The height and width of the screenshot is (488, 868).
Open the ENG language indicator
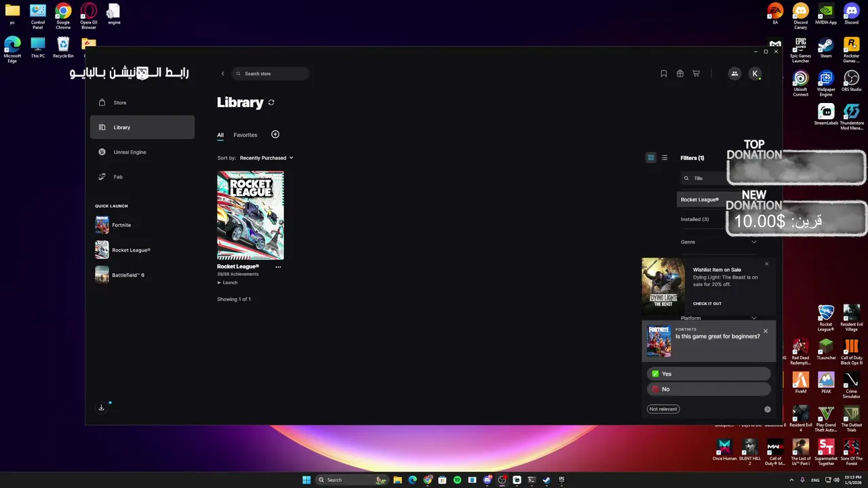(x=815, y=480)
